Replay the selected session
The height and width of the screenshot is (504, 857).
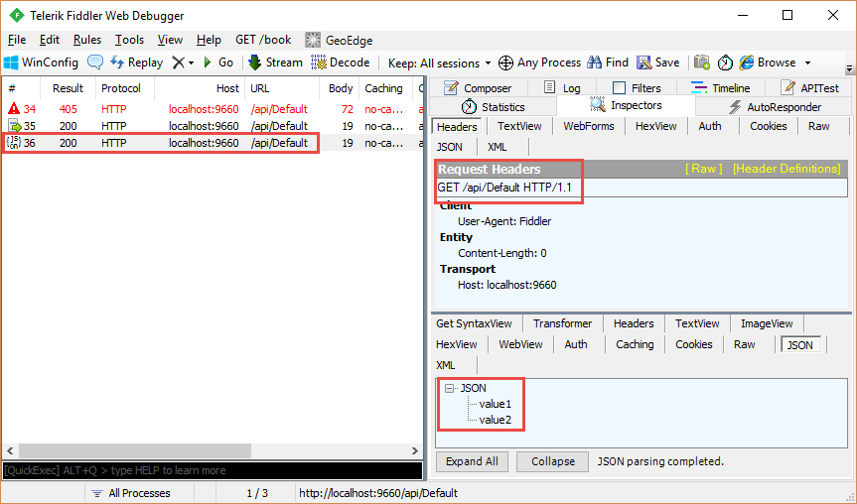tap(137, 63)
